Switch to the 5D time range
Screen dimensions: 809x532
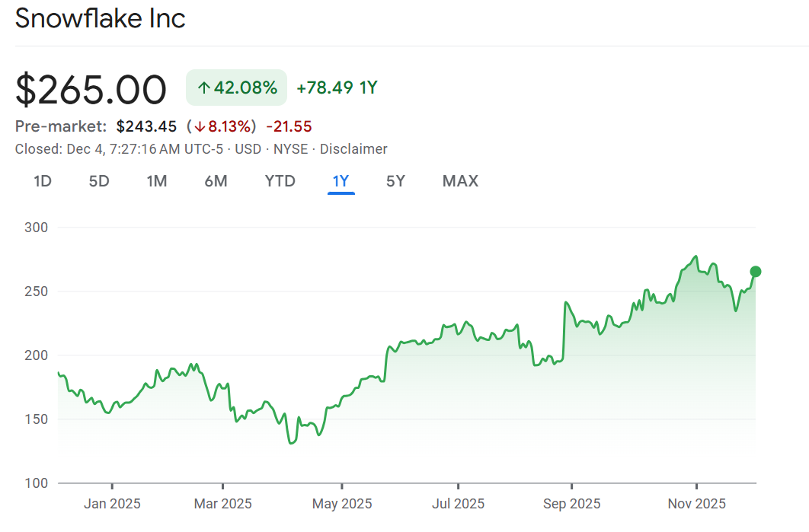99,181
